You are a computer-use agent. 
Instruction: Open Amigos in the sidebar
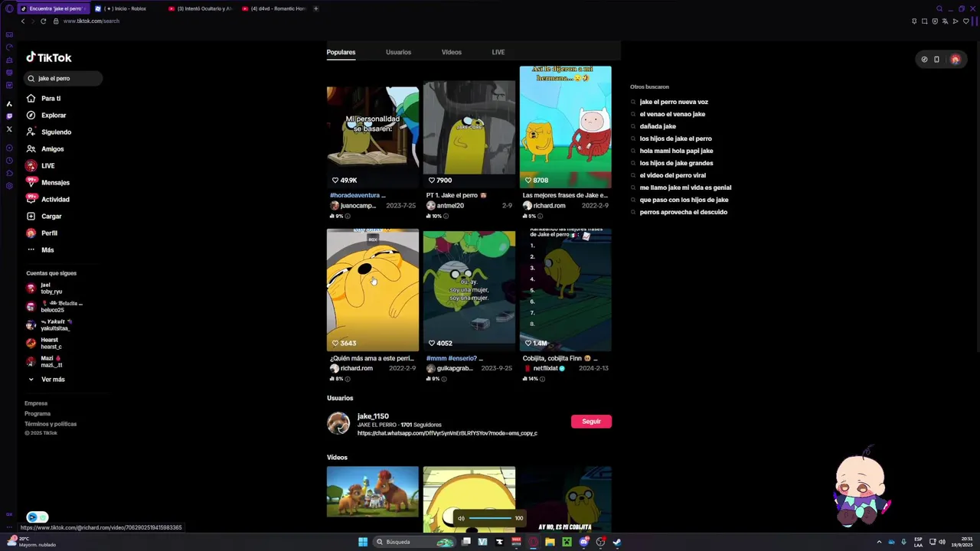pos(52,148)
